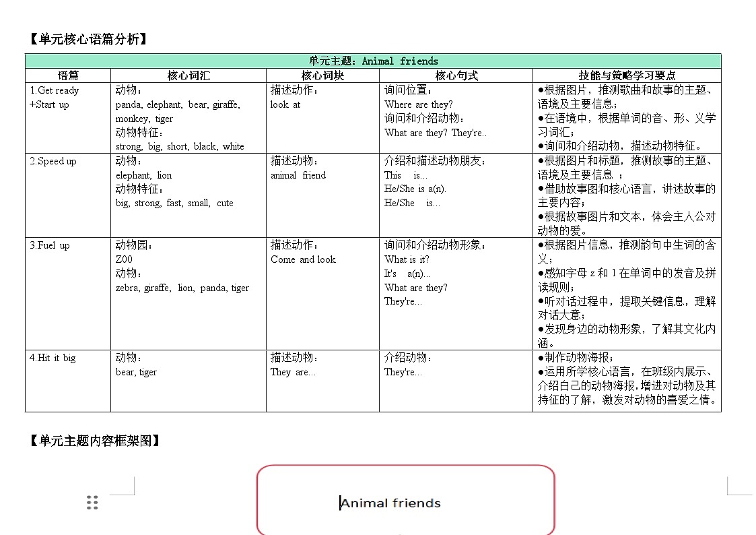Click the label '询问和介绍动物:'

click(x=424, y=118)
